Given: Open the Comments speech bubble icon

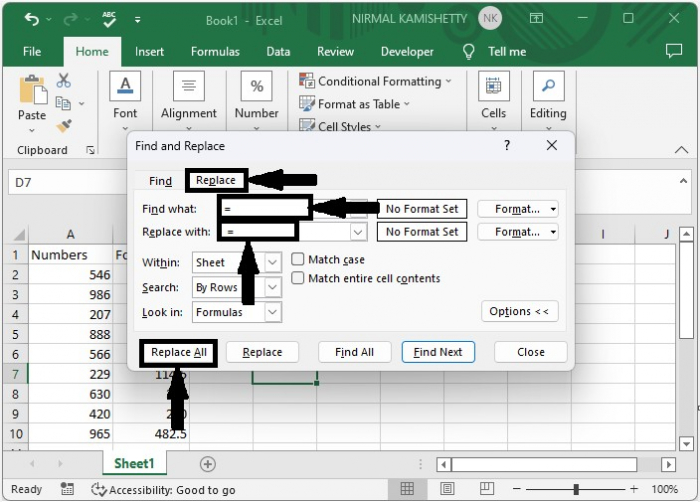Looking at the screenshot, I should click(674, 51).
